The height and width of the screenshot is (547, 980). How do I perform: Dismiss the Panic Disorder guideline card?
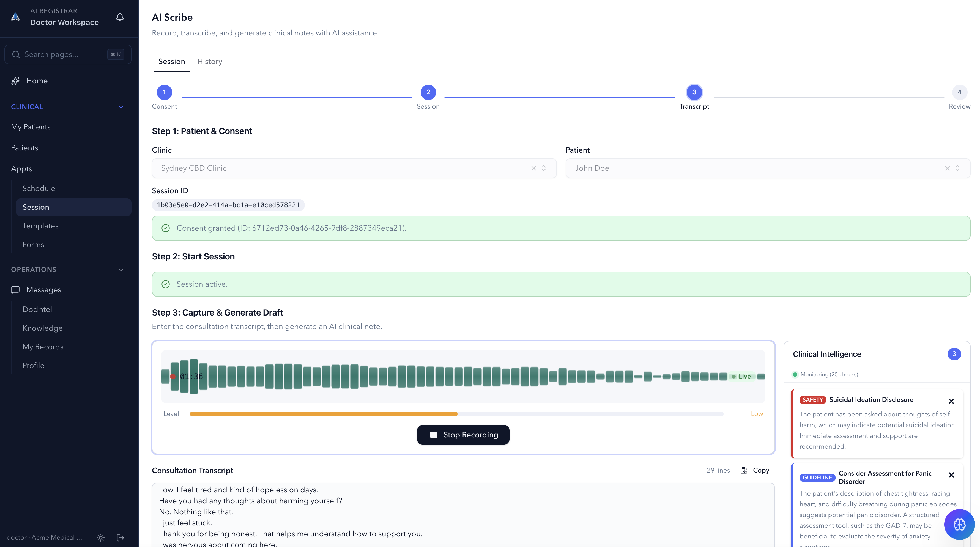(x=951, y=475)
